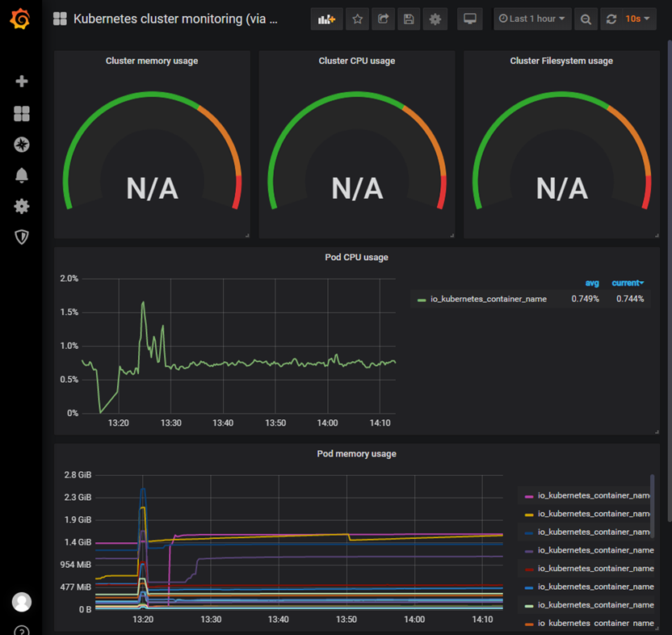Click the yellow series color swatch

pos(529,515)
